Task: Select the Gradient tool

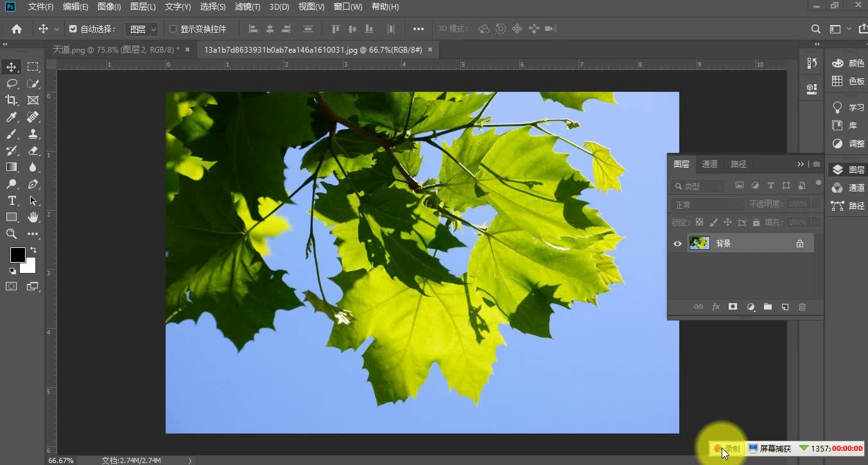Action: [x=12, y=167]
